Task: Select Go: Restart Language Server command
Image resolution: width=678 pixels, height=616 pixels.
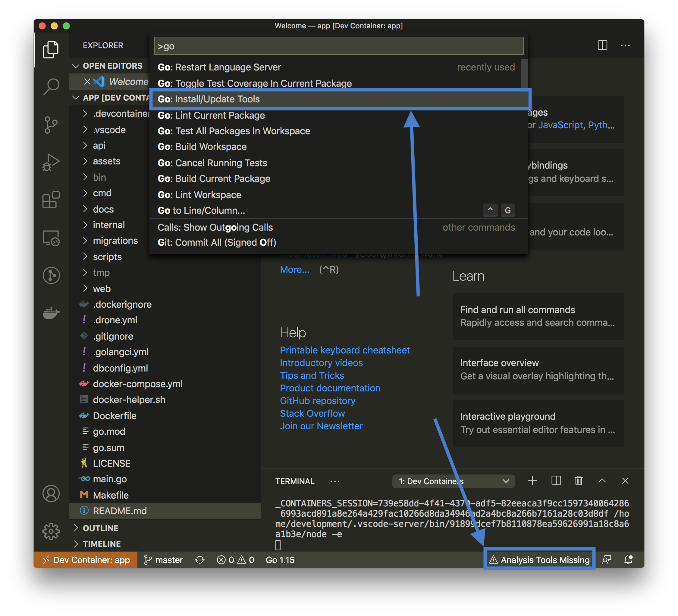Action: pyautogui.click(x=219, y=67)
